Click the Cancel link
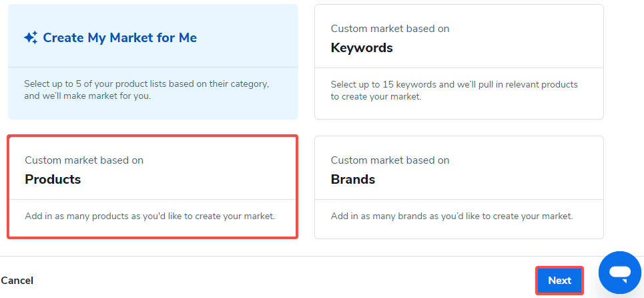Screen dimensions: 644x298 (17, 281)
